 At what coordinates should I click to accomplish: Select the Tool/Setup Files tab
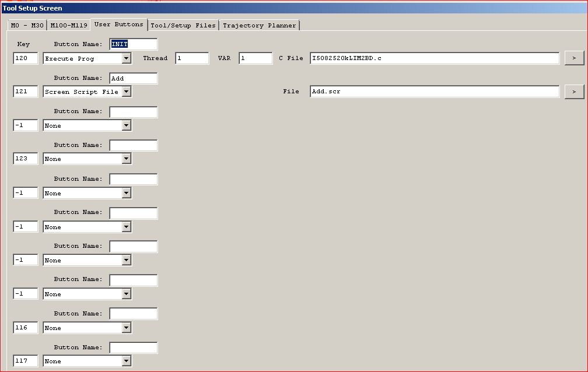183,26
